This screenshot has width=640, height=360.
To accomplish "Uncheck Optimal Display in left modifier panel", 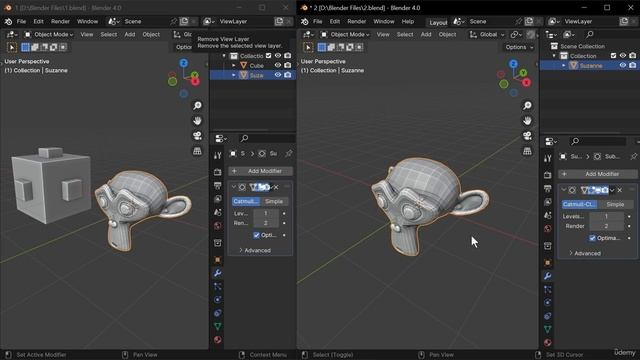I will pos(256,235).
